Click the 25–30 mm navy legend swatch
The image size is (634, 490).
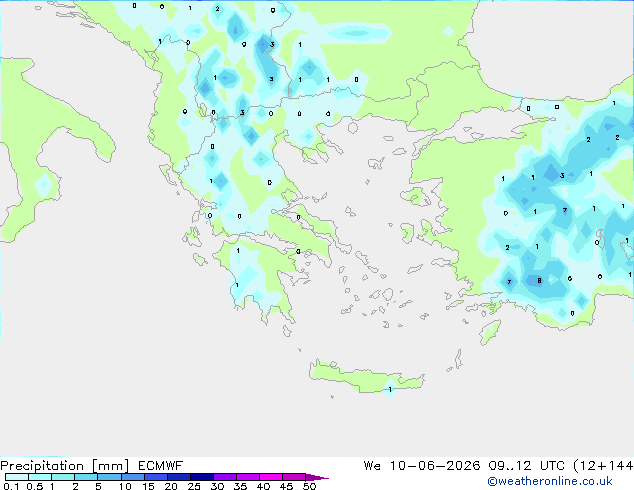pos(202,477)
